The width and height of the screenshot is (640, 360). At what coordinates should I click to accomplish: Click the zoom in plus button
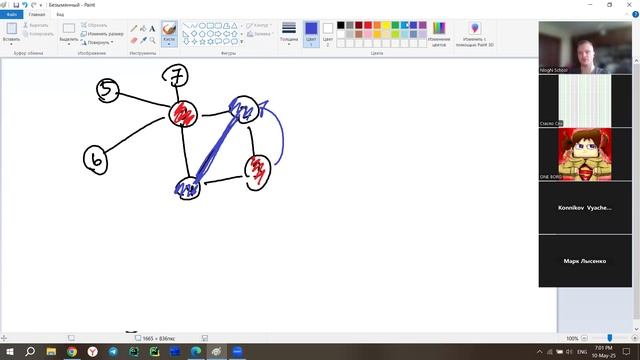(x=634, y=338)
